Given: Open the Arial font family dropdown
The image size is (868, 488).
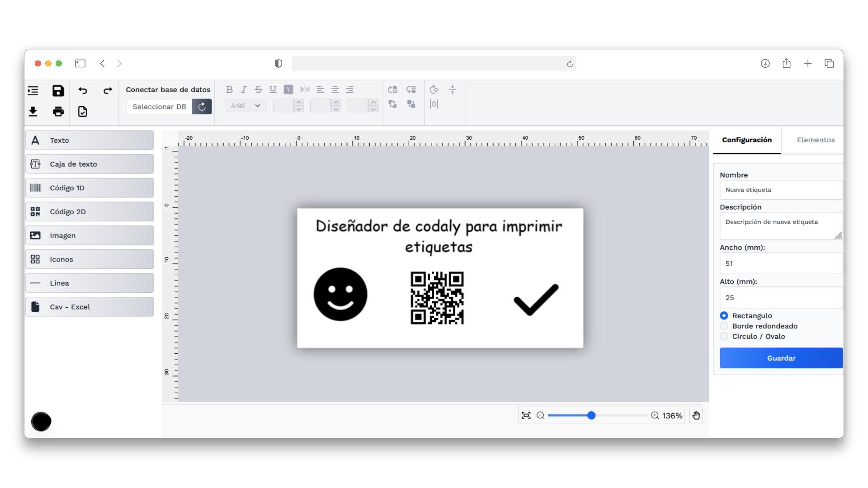Looking at the screenshot, I should tap(245, 105).
